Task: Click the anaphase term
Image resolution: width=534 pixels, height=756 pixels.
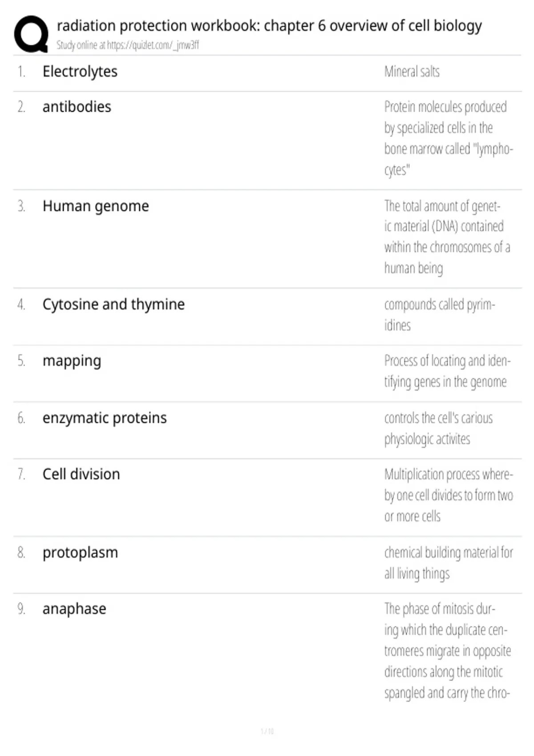Action: [74, 609]
